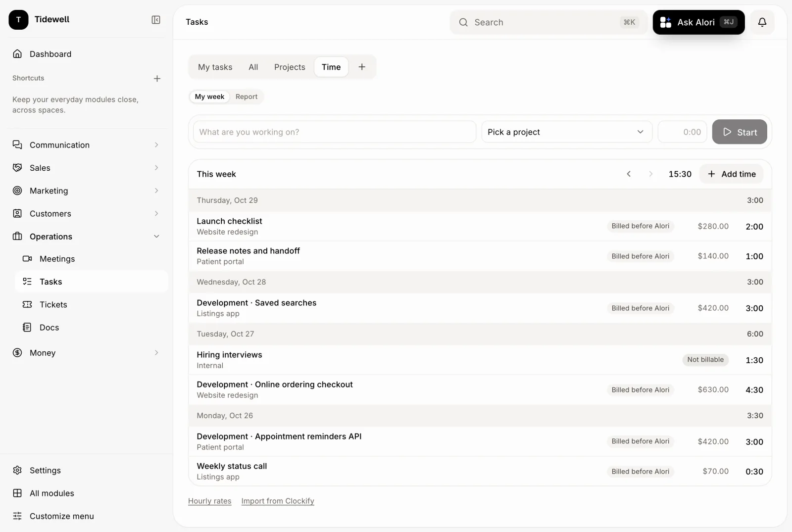Go to previous week arrow
Image resolution: width=792 pixels, height=532 pixels.
tap(629, 174)
